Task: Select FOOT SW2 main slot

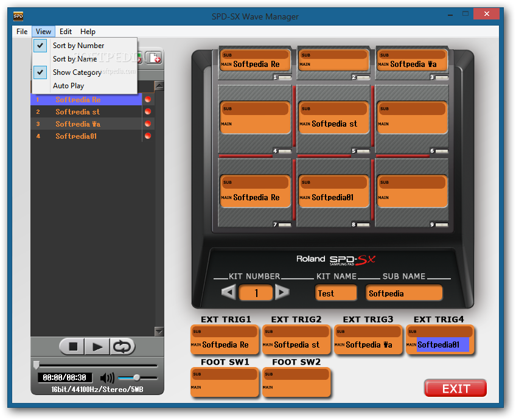Action: click(x=297, y=388)
